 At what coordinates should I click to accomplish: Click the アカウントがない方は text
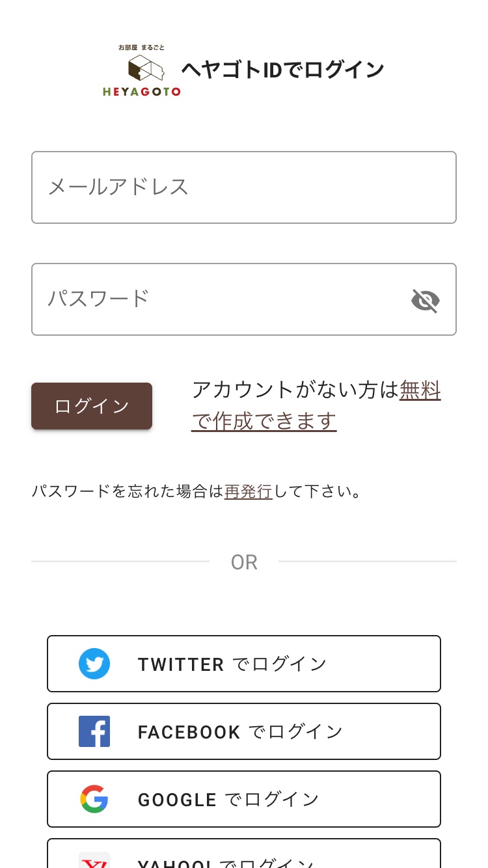pos(295,390)
